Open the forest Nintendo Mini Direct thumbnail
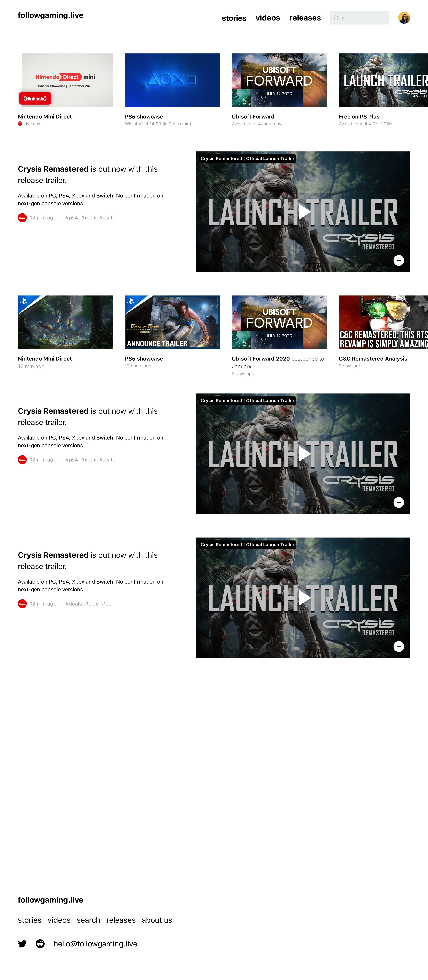428x980 pixels. (x=66, y=322)
